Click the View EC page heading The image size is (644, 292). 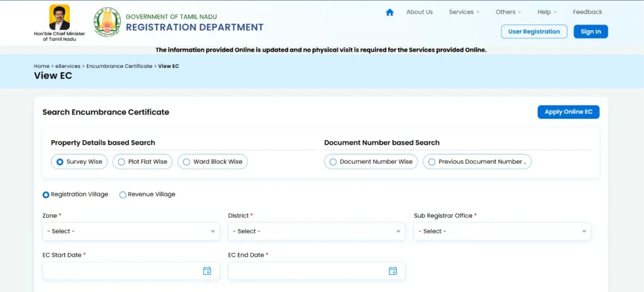pyautogui.click(x=53, y=76)
